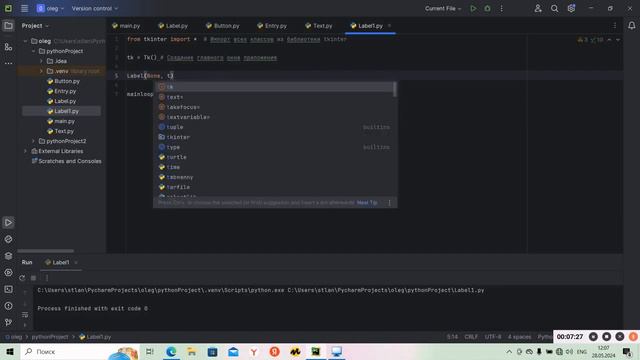Click the CRLF line separator widget

471,337
